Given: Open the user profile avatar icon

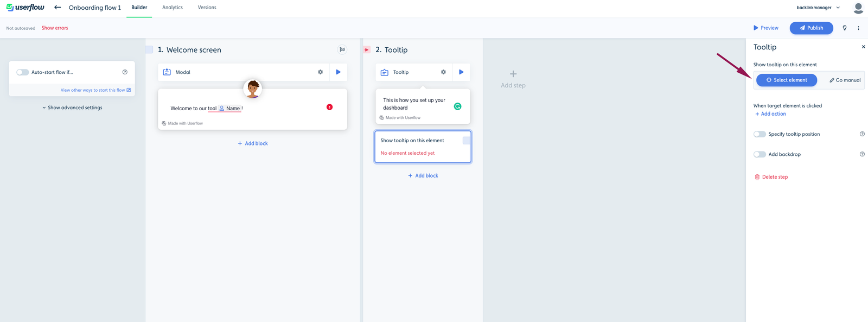Looking at the screenshot, I should (x=858, y=8).
